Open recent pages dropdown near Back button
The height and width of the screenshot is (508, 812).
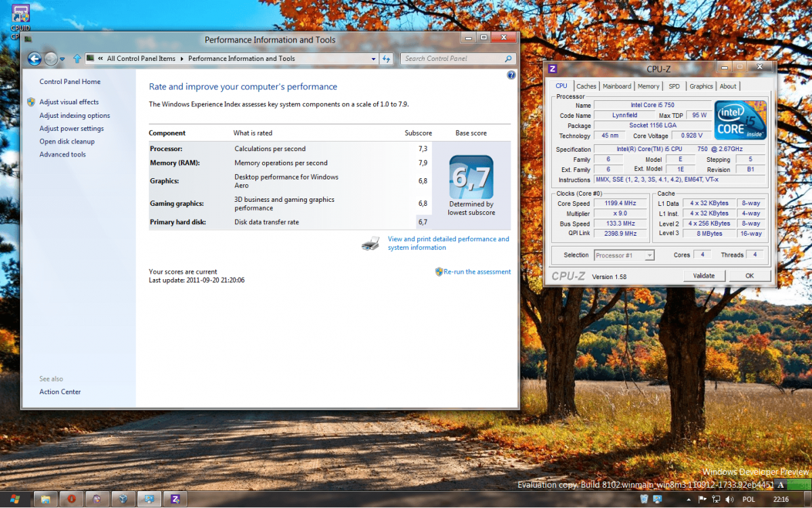62,59
